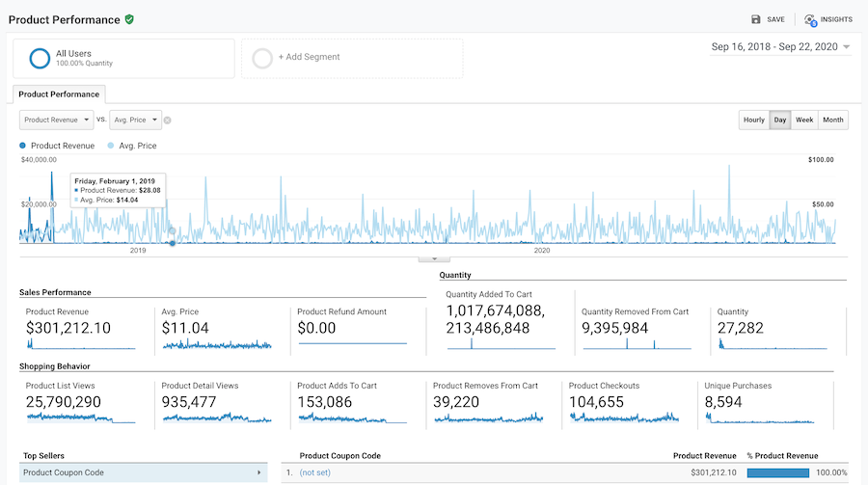This screenshot has height=485, width=868.
Task: Switch the chart to Month view
Action: (832, 120)
